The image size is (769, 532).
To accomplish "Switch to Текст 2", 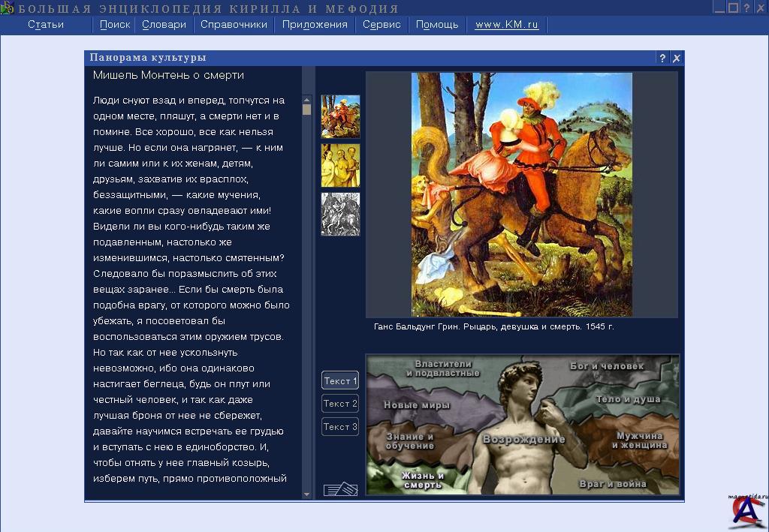I will [x=340, y=404].
